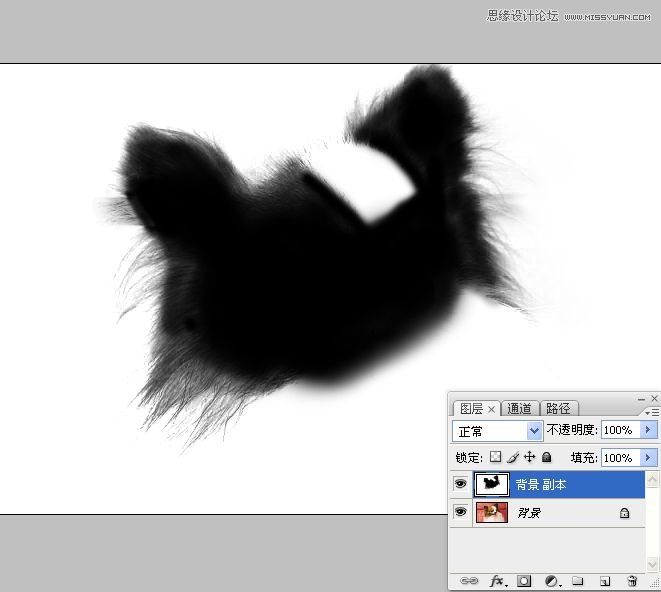Create a new layer
Image resolution: width=661 pixels, height=592 pixels.
tap(605, 581)
